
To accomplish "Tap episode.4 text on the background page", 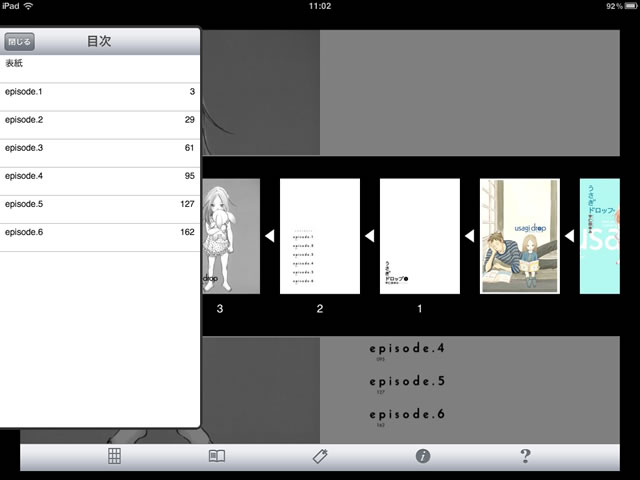I will (x=407, y=348).
